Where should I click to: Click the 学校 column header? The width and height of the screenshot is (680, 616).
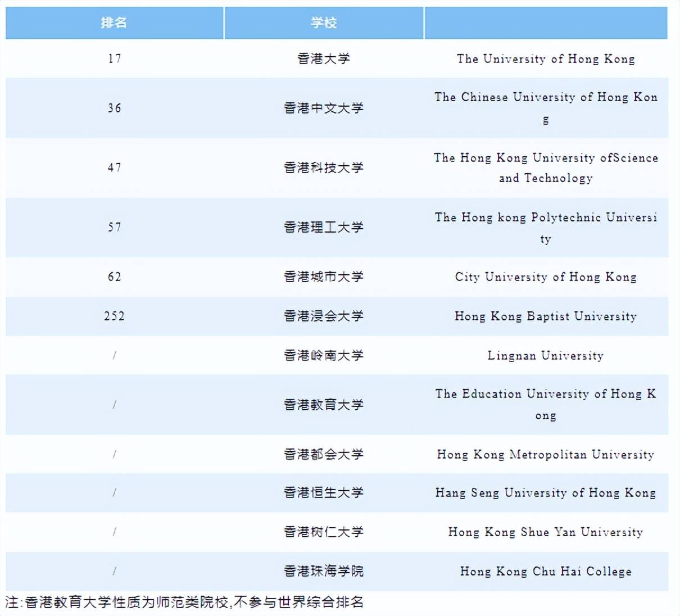[x=324, y=23]
